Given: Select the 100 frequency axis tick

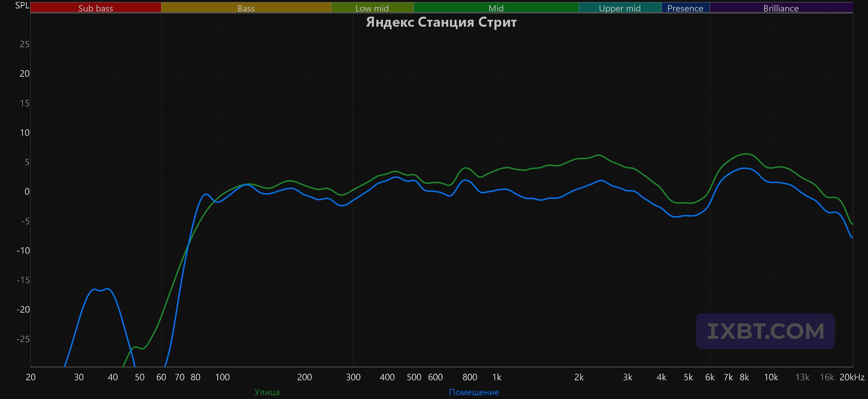Looking at the screenshot, I should click(223, 377).
